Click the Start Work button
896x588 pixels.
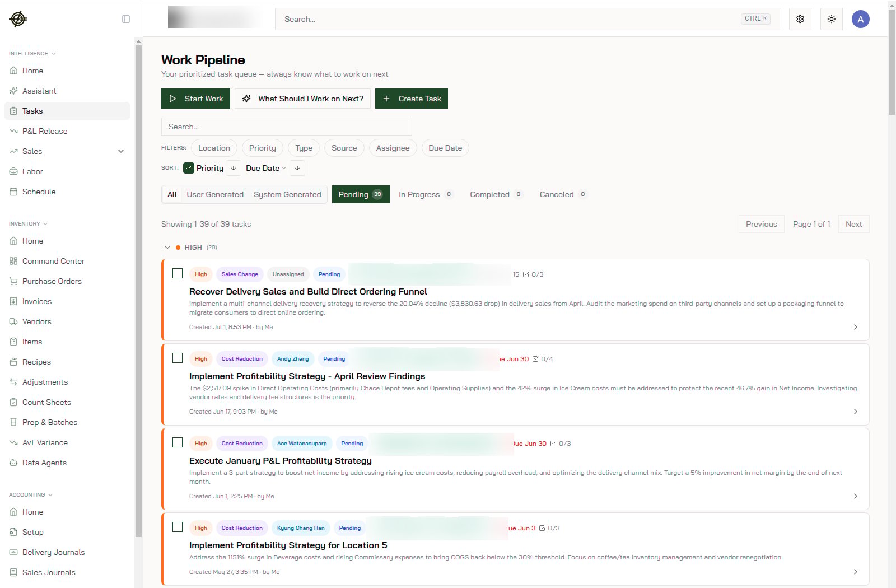(195, 99)
